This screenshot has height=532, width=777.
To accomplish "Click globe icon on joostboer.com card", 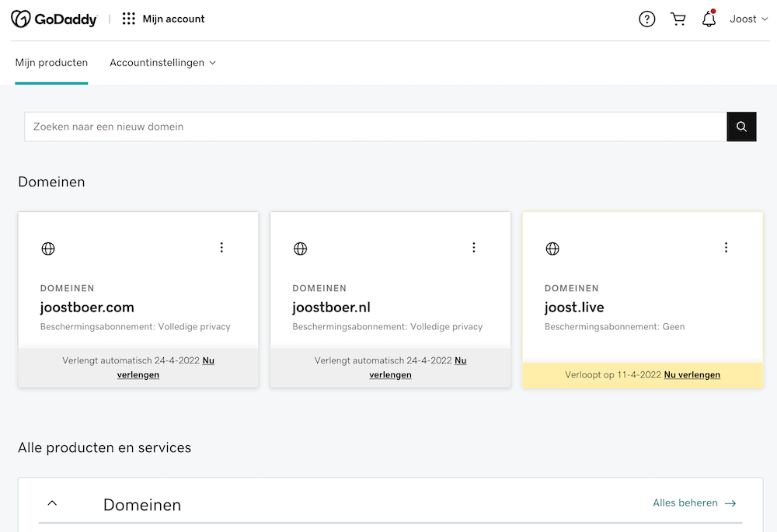I will click(x=48, y=249).
